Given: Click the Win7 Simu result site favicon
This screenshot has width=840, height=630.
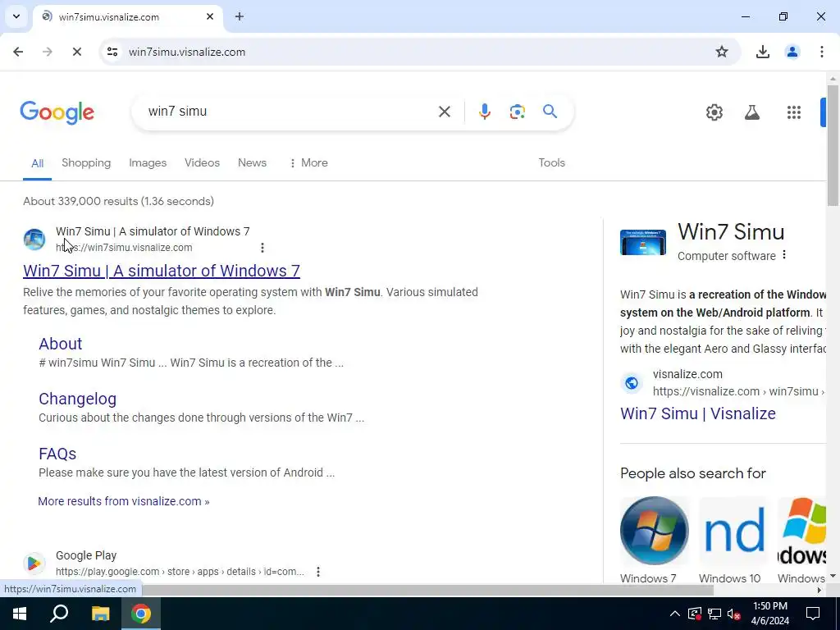Looking at the screenshot, I should (x=34, y=239).
